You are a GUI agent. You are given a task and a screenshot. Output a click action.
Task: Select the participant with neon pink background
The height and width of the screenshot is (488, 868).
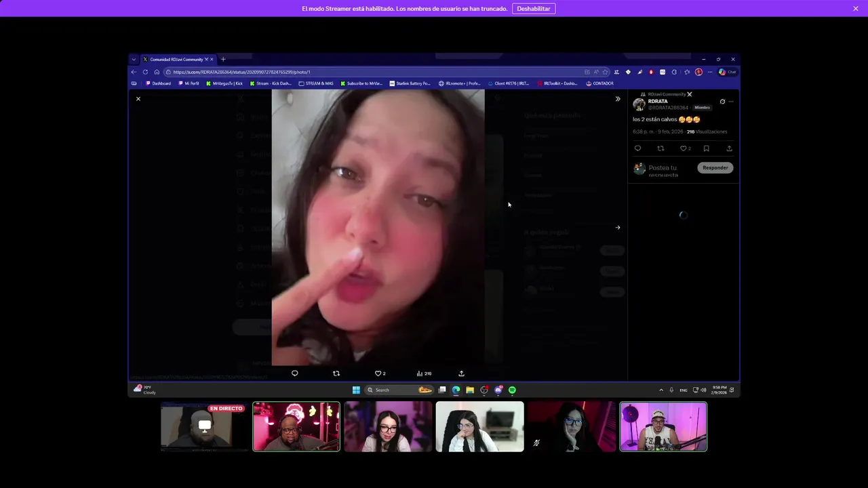pos(296,426)
